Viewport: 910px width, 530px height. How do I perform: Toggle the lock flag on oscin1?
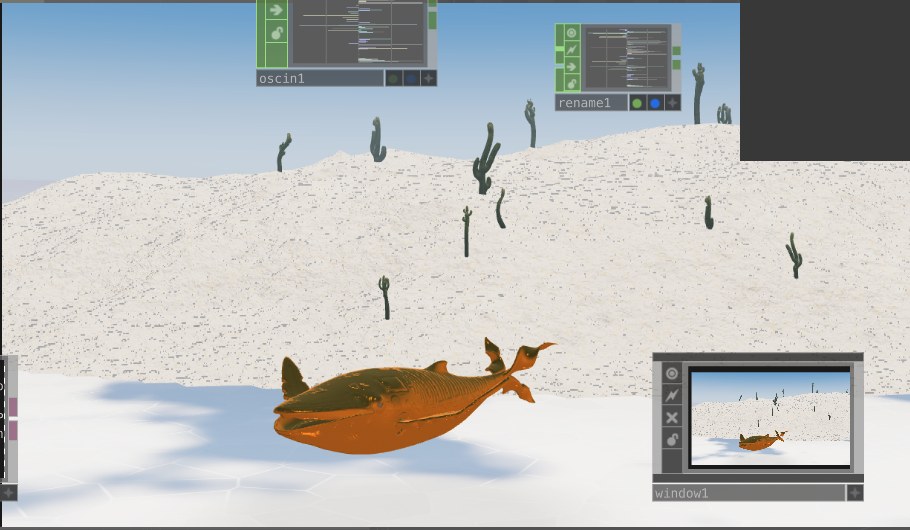click(276, 32)
